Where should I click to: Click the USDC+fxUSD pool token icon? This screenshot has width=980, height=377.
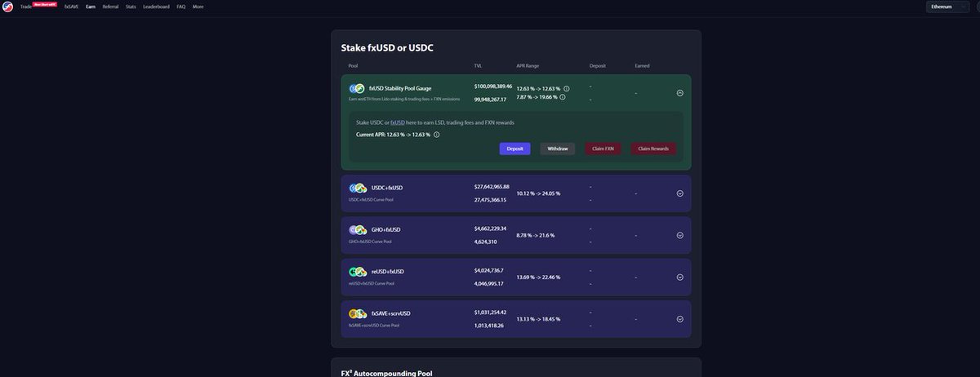point(356,188)
